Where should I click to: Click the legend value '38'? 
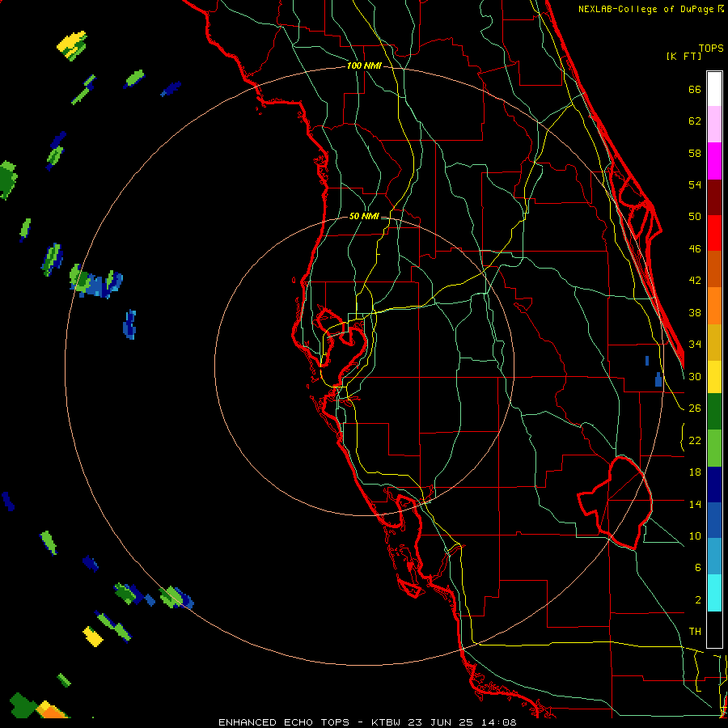click(695, 313)
